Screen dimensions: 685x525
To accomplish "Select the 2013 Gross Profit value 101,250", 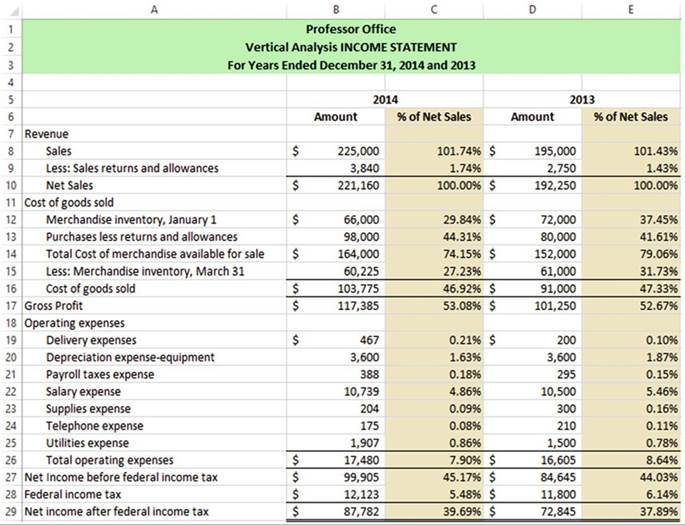I will [554, 306].
